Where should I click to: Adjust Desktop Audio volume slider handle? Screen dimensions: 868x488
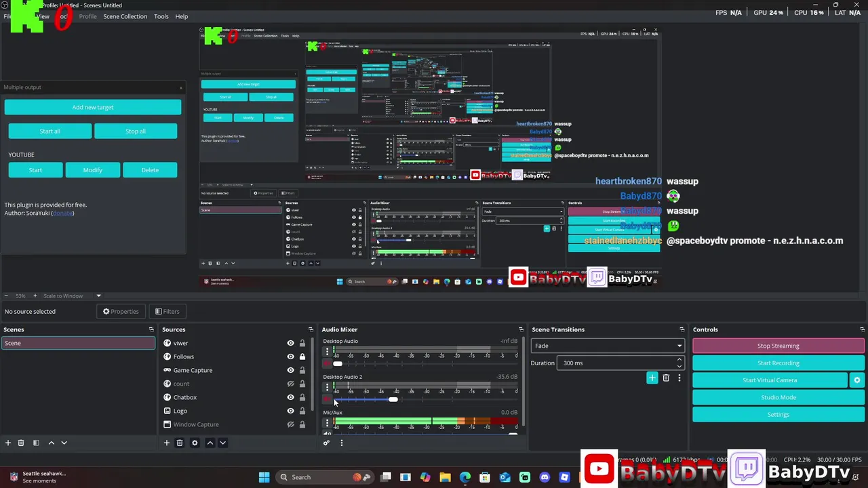[x=338, y=364]
